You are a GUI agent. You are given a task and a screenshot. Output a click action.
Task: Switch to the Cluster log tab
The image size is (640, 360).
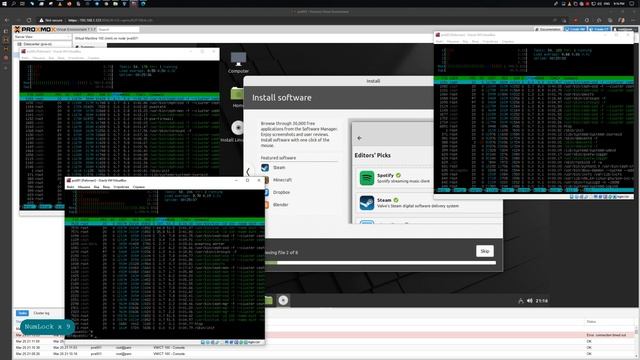[41, 313]
